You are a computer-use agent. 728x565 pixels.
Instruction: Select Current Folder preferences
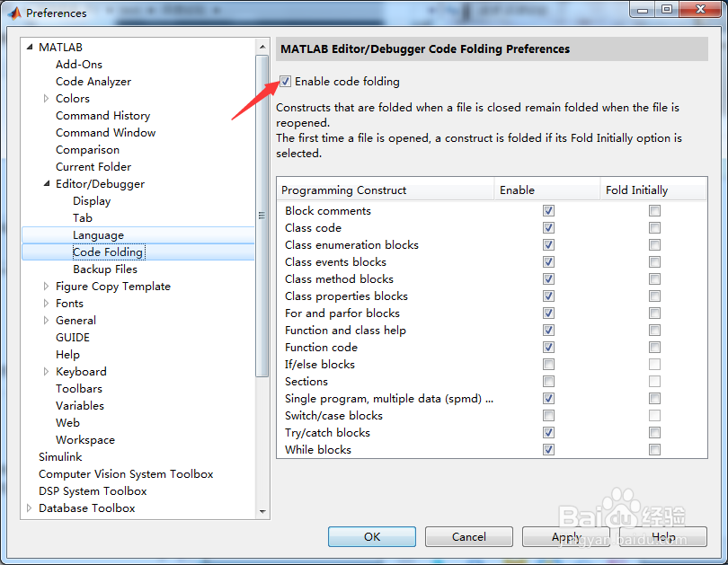[x=93, y=167]
